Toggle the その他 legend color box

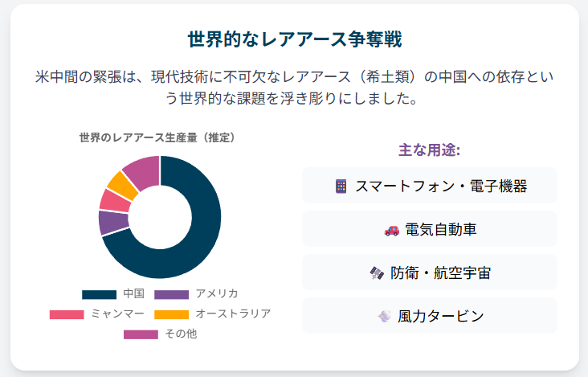(141, 334)
